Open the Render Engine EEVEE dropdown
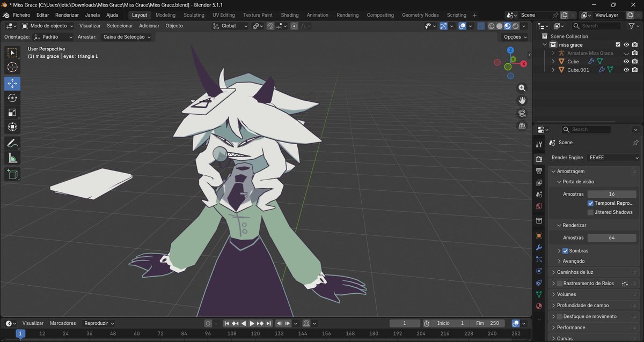 click(x=613, y=158)
